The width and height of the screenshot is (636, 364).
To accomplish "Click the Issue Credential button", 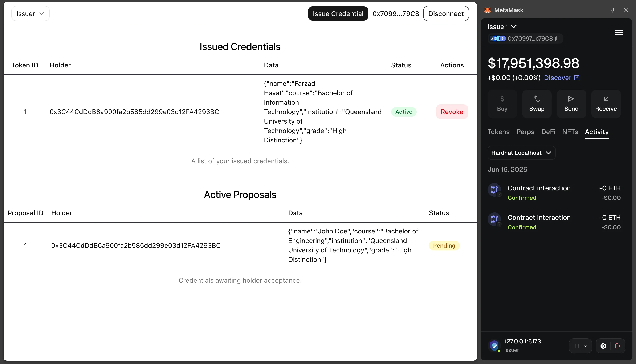I will (338, 13).
